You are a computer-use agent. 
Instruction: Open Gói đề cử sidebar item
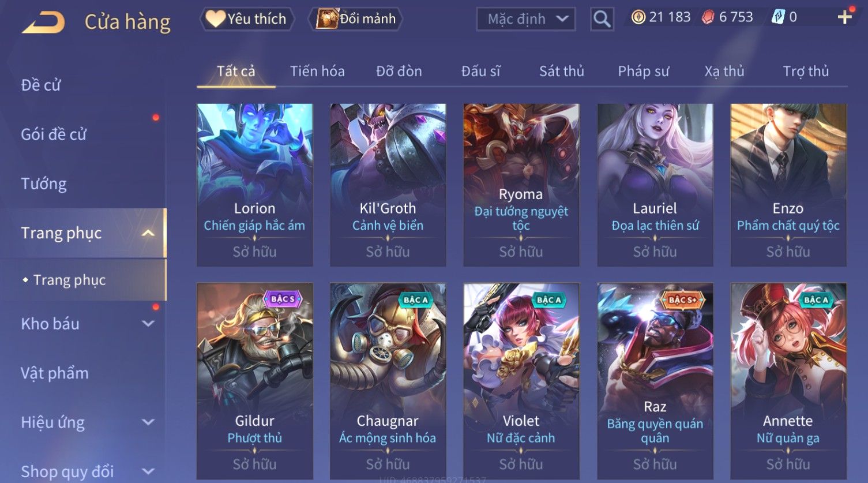click(x=53, y=134)
